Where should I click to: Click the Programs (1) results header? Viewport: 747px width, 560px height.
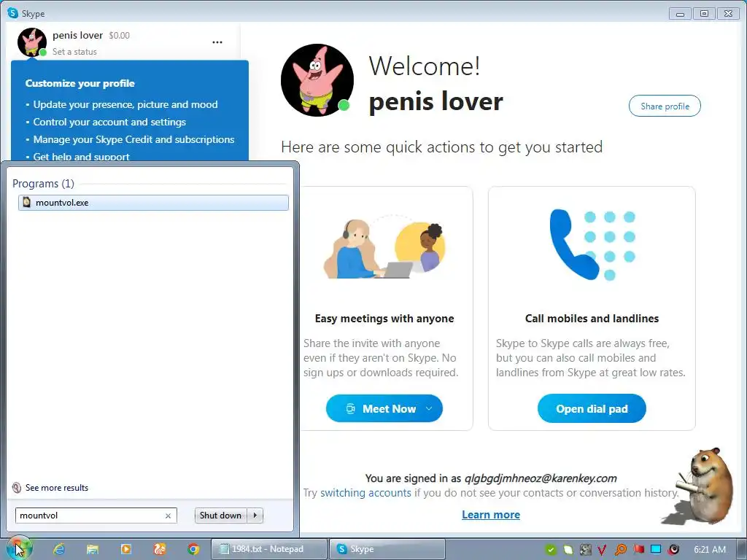pos(43,183)
